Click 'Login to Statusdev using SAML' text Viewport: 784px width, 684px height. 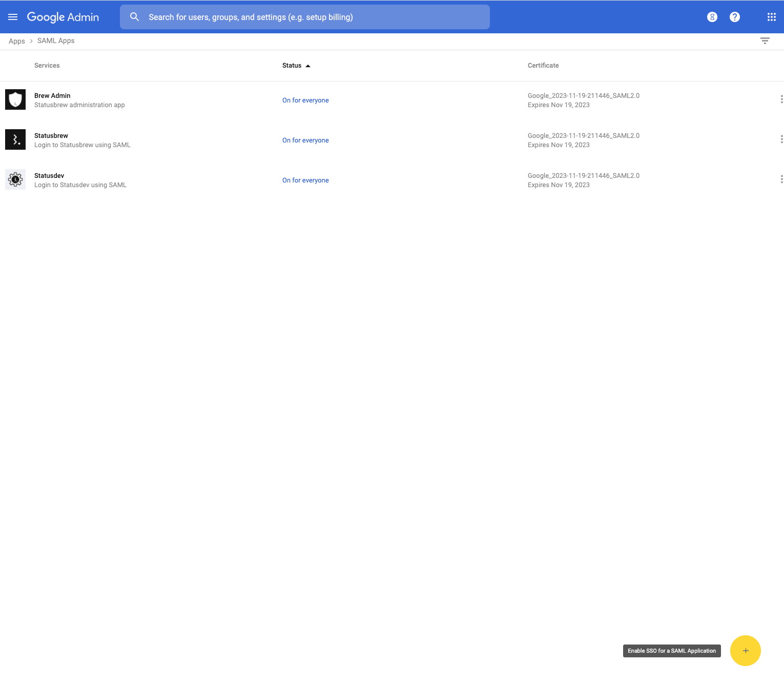tap(80, 185)
